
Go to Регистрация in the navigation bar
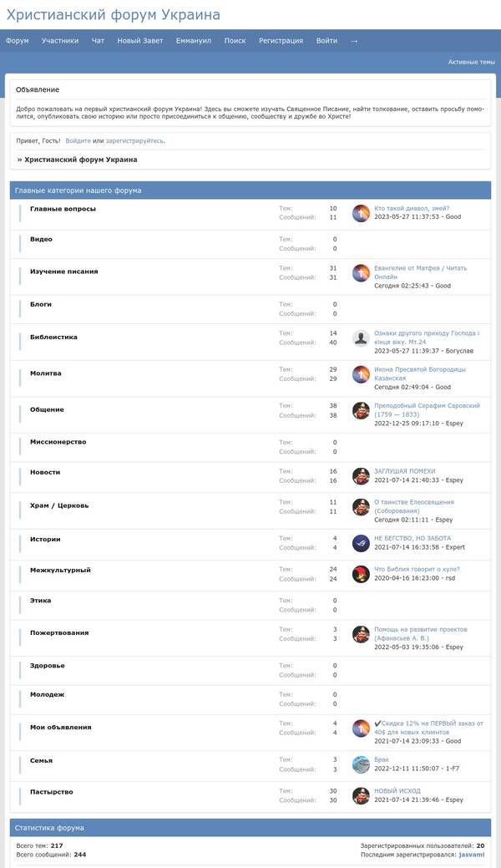(281, 40)
